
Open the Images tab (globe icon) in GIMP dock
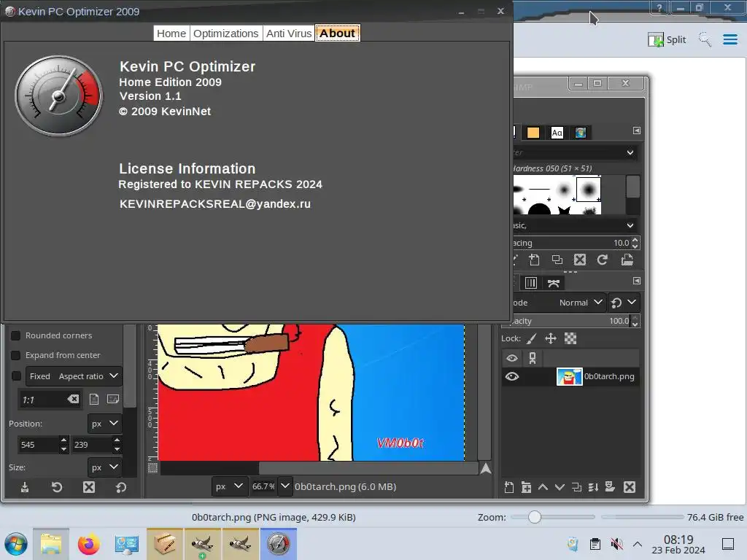[x=580, y=133]
